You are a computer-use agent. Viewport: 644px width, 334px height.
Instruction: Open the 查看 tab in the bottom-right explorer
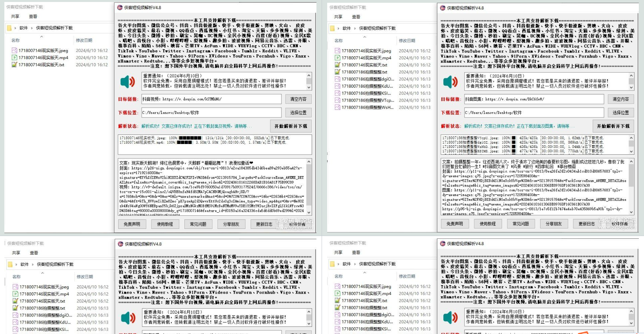coord(356,252)
